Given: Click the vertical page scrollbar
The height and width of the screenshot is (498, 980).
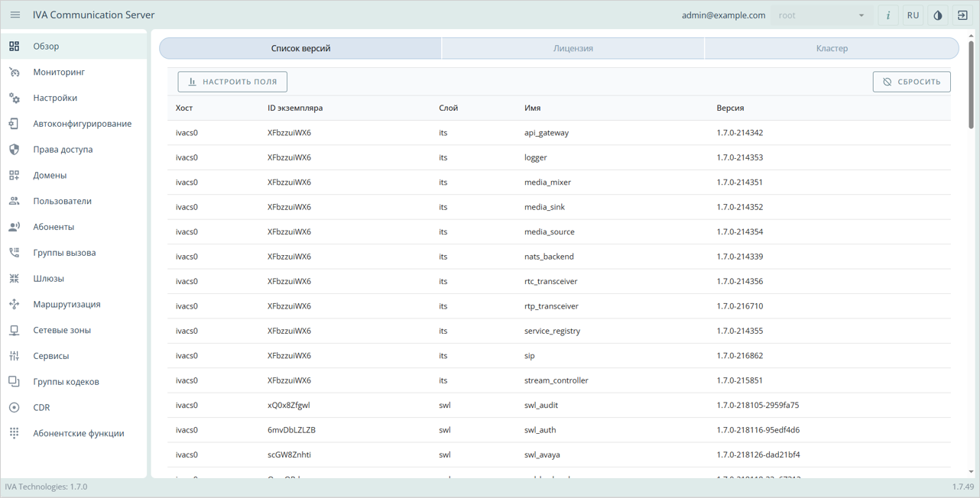Looking at the screenshot, I should pyautogui.click(x=972, y=84).
